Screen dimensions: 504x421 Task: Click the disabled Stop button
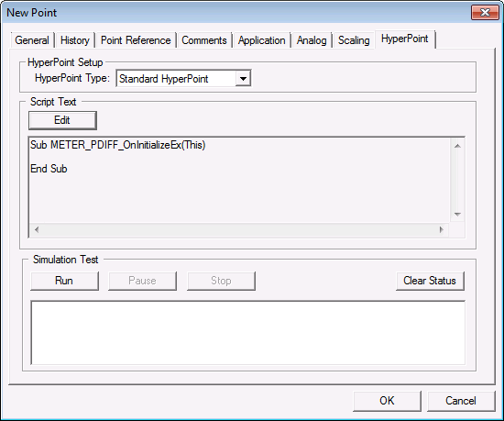pyautogui.click(x=221, y=281)
